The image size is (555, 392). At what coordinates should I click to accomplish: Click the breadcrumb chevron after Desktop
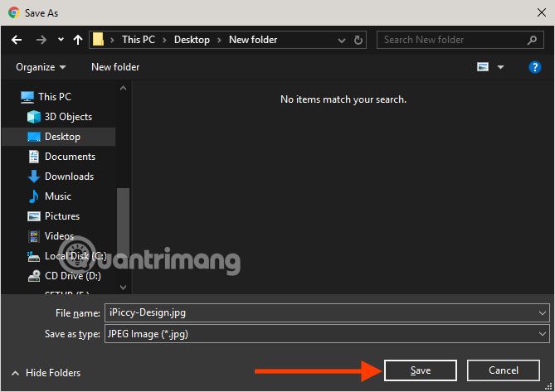pyautogui.click(x=220, y=40)
